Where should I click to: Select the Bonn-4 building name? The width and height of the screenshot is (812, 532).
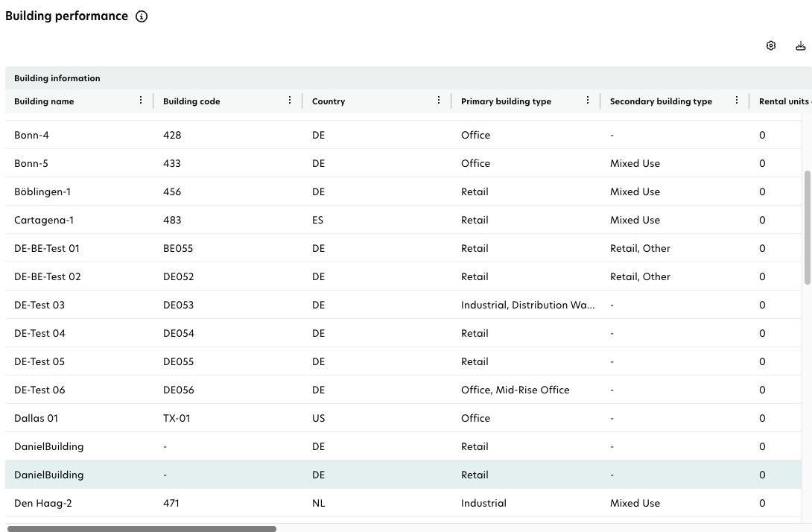tap(31, 135)
